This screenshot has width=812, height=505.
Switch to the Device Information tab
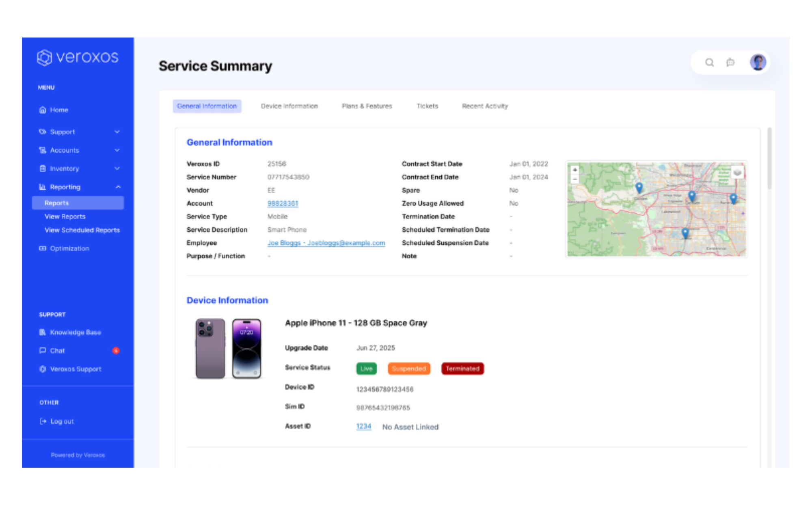point(289,106)
